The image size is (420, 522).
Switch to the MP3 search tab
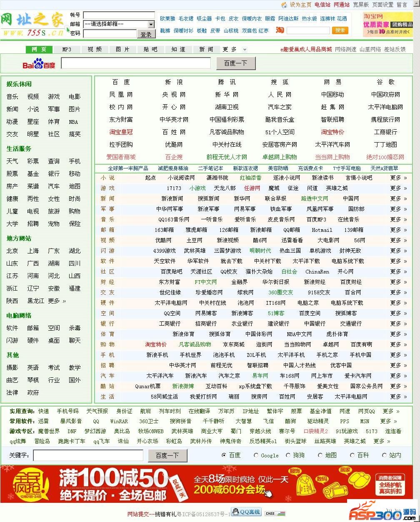[x=67, y=49]
